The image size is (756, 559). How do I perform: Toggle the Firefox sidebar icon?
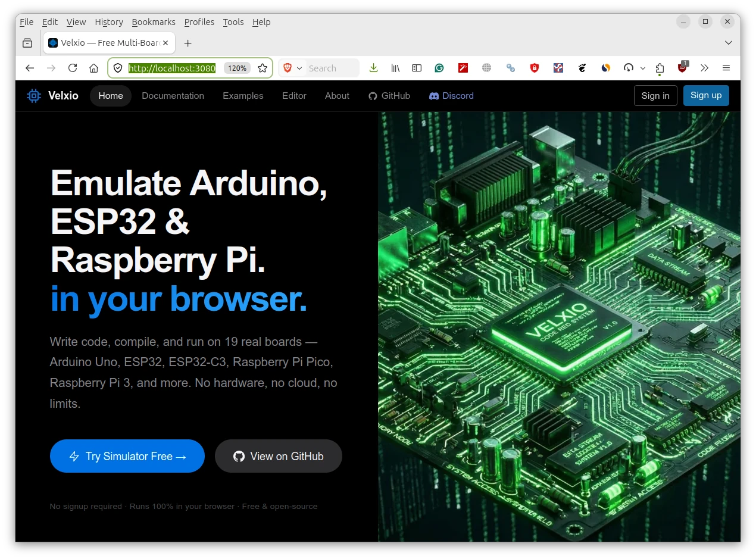[x=417, y=68]
